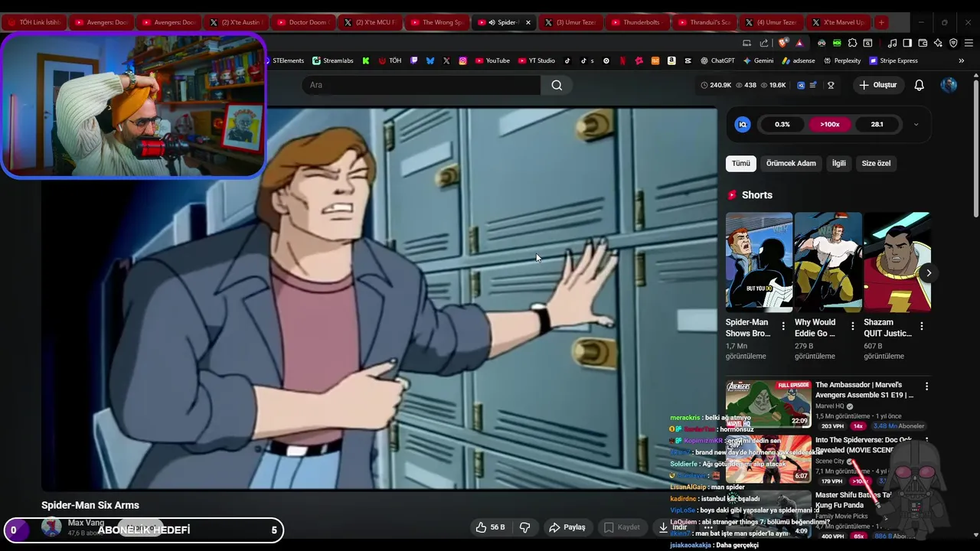Viewport: 980px width, 551px height.
Task: Open Bluesky butterfly bookmark icon
Action: point(430,60)
